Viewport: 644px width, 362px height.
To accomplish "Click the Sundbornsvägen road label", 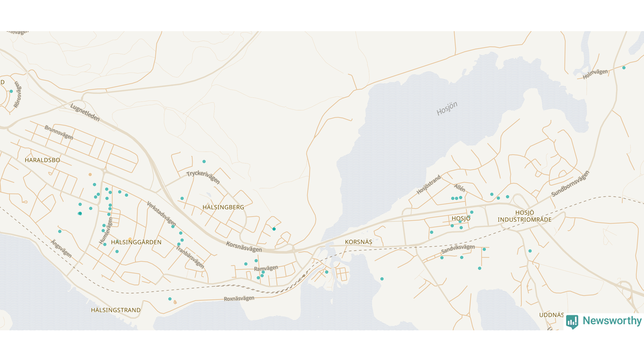I will pyautogui.click(x=570, y=184).
